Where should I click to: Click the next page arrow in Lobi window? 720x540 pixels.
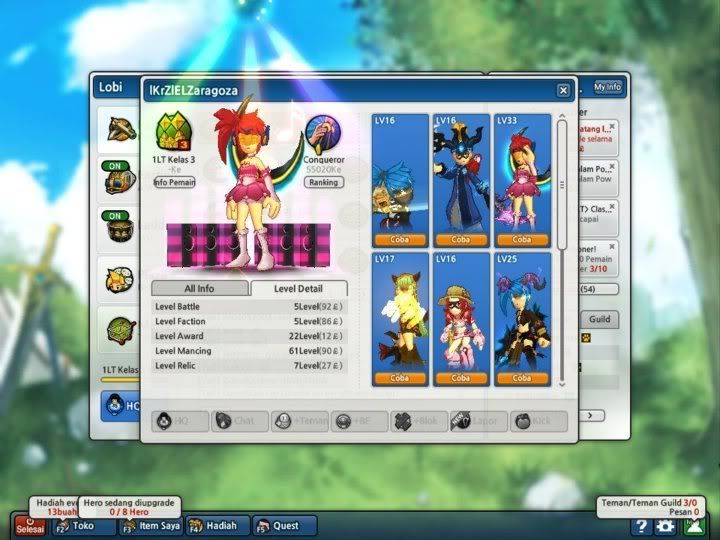591,416
